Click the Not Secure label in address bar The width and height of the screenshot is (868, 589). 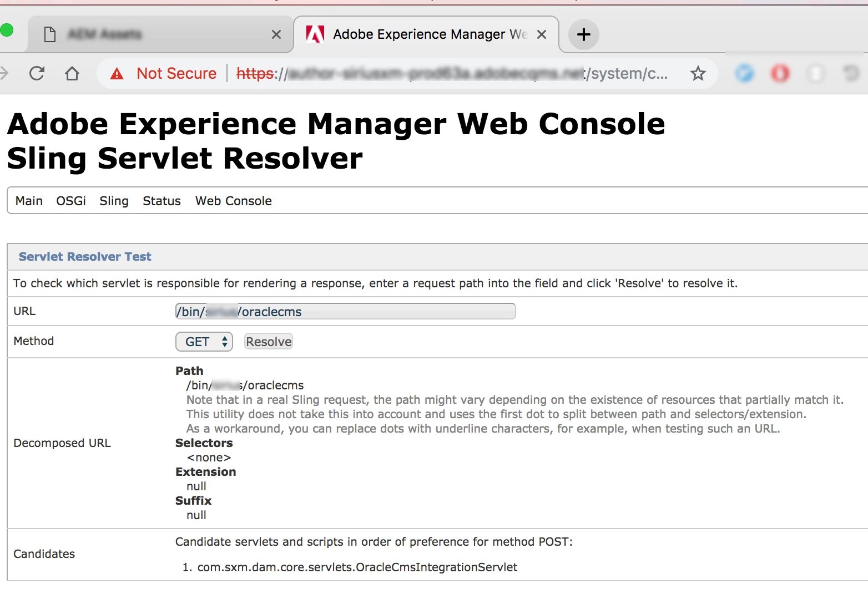pos(176,73)
